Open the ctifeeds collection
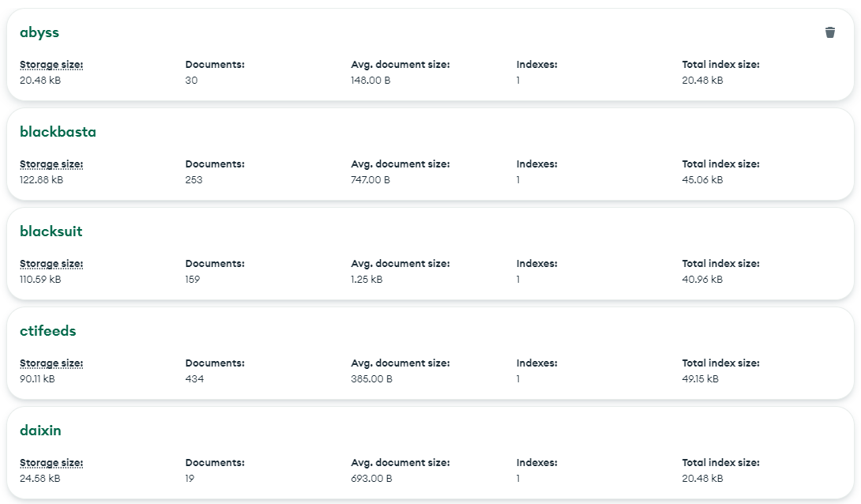This screenshot has width=861, height=504. (47, 331)
